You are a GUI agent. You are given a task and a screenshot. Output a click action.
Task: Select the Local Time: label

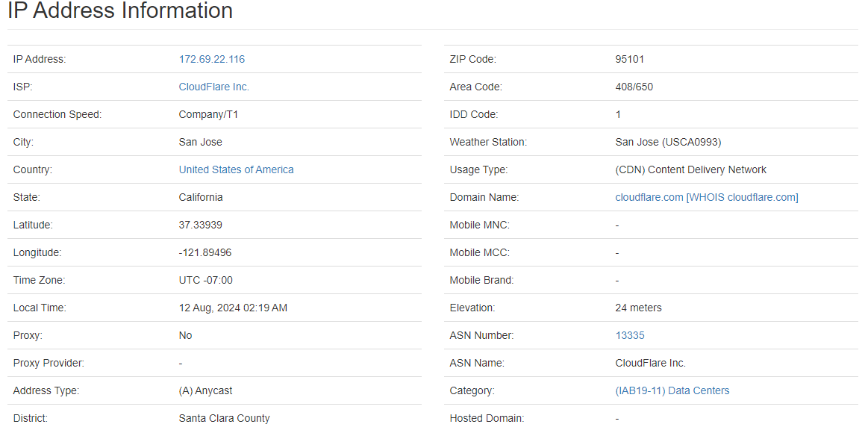40,308
